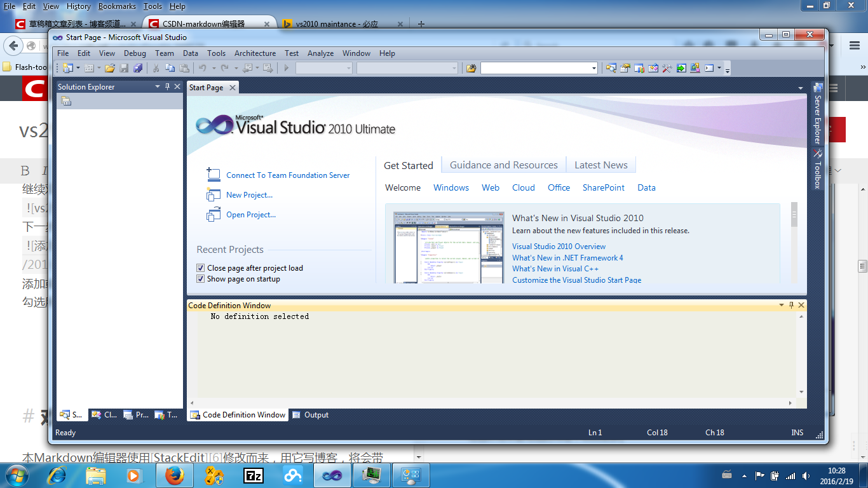Click the Immediate Window console icon

(710, 68)
